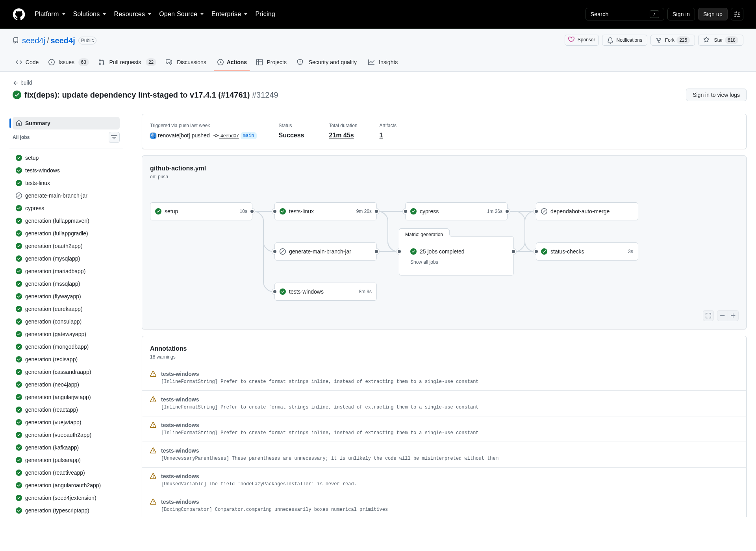Viewport: 756px width, 551px height.
Task: Click dependabot-auto-merge node in graph
Action: click(x=587, y=211)
